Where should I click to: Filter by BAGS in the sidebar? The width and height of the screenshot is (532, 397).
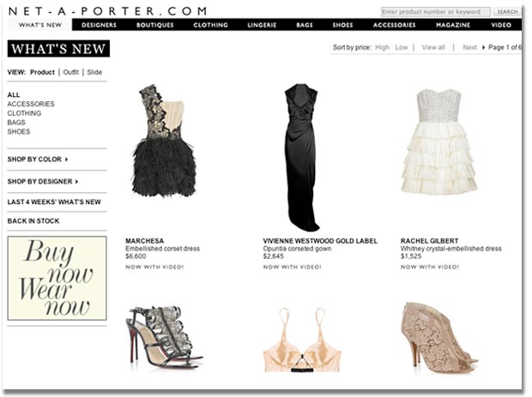pos(16,123)
